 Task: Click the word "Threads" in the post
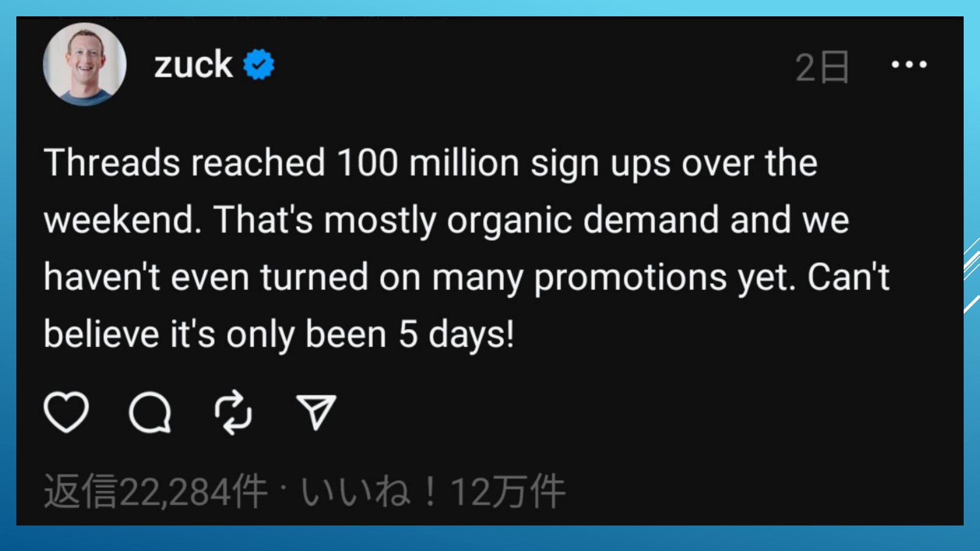point(112,163)
